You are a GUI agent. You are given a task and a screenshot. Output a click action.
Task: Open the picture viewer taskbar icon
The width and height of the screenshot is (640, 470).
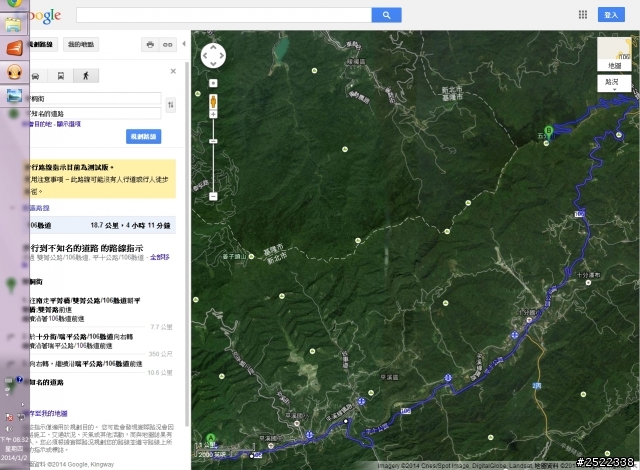tap(14, 95)
